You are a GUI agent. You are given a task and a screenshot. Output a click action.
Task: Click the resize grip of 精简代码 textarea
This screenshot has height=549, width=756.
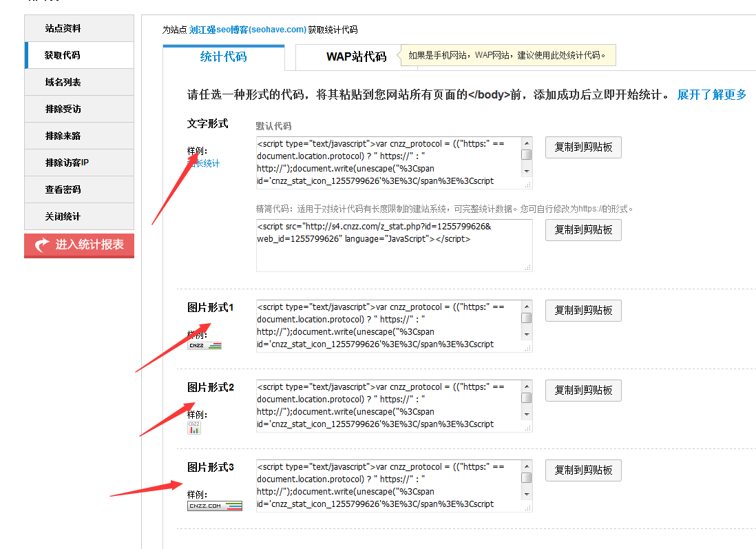click(528, 267)
